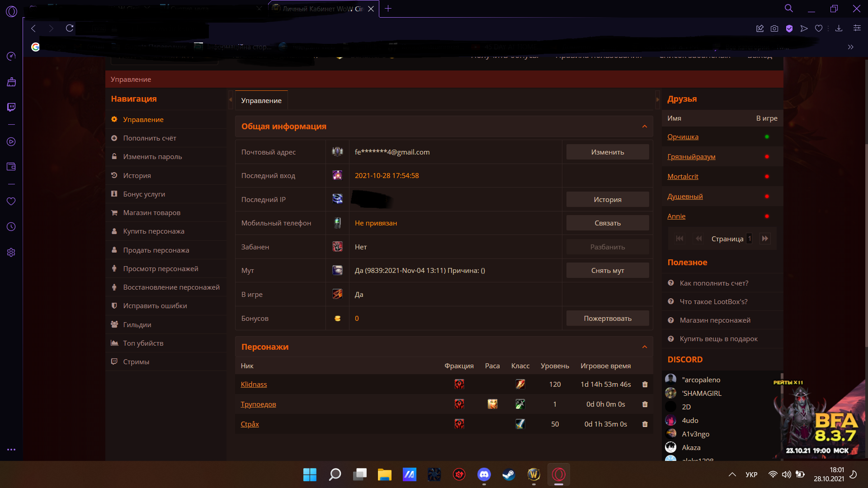Open Steam from the taskbar
Viewport: 868px width, 488px height.
coord(509,474)
